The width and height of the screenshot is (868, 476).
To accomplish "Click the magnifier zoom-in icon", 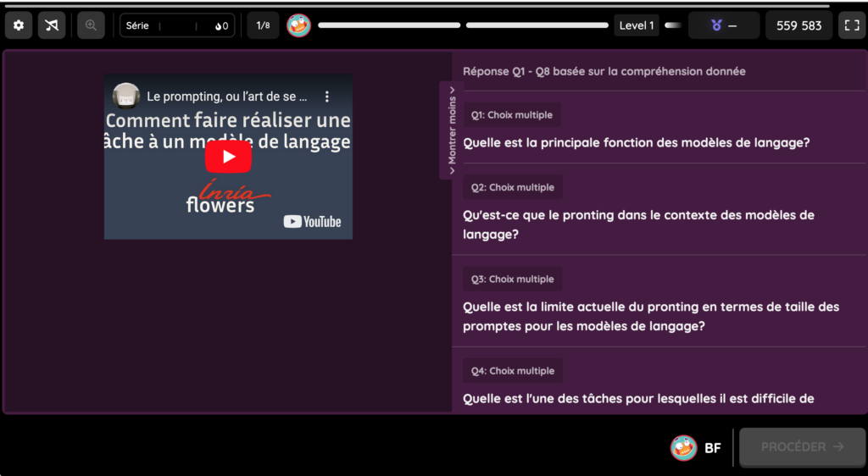I will pyautogui.click(x=91, y=25).
